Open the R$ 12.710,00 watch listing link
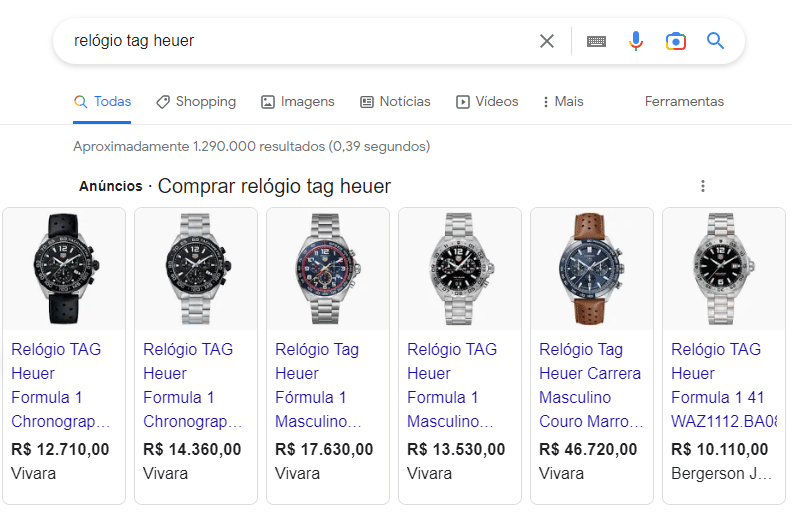Image resolution: width=792 pixels, height=521 pixels. [61, 385]
